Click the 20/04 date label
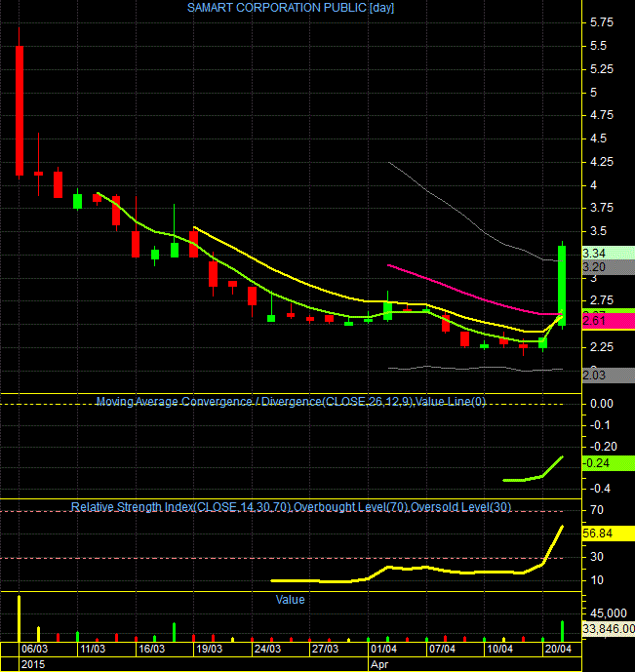Viewport: 635px width, 672px height. pyautogui.click(x=558, y=649)
